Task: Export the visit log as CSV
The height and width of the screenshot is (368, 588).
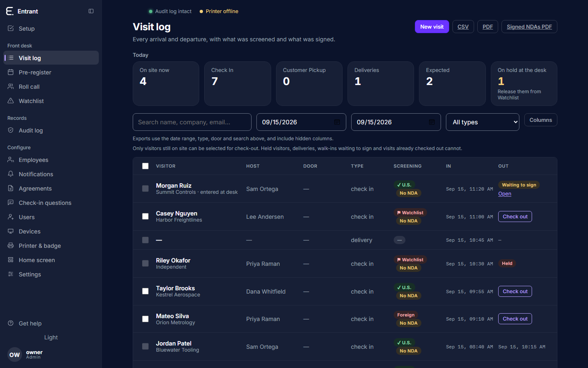Action: [463, 27]
